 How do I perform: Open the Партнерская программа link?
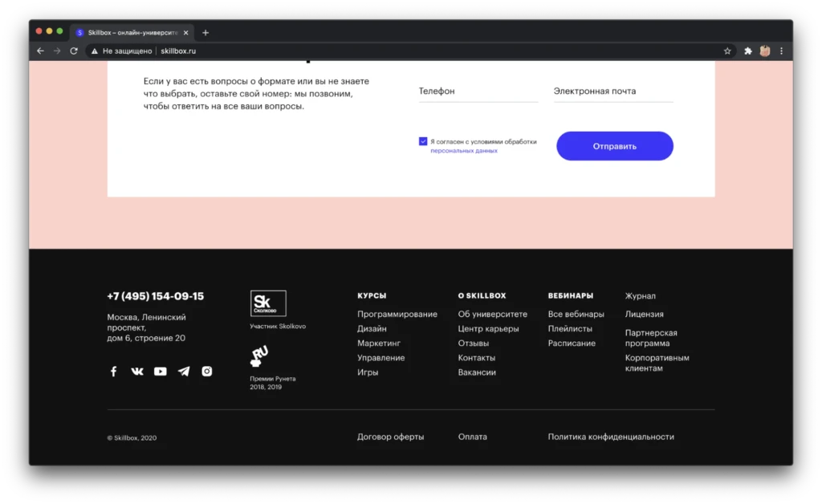point(650,338)
